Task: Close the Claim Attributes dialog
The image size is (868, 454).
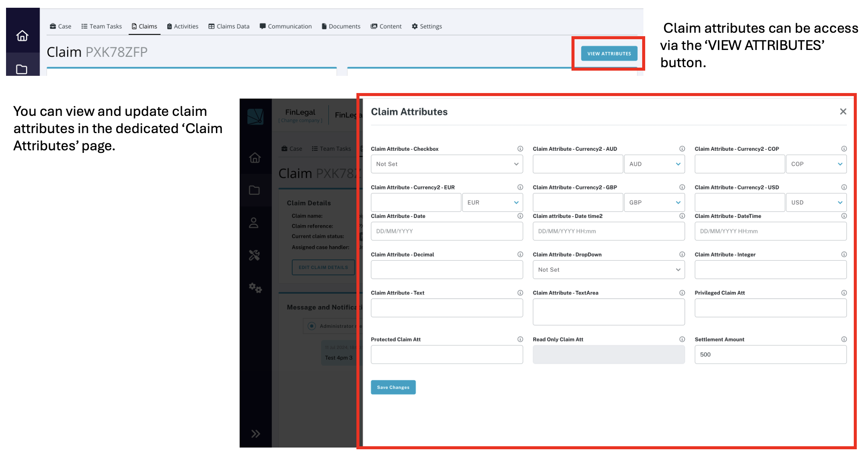Action: pyautogui.click(x=843, y=112)
